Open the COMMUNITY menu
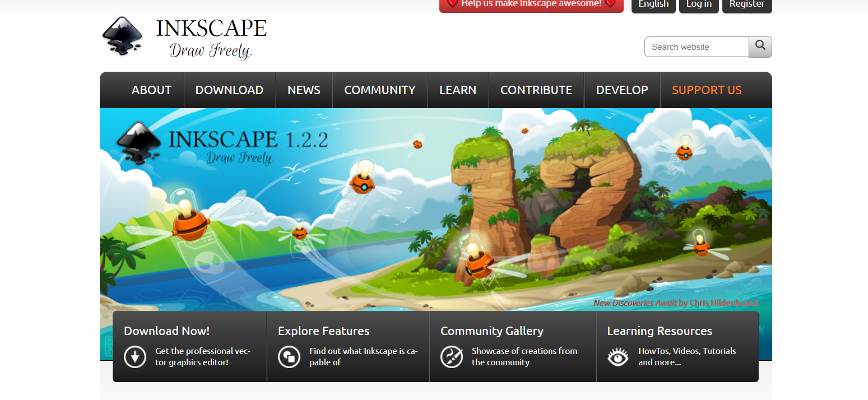Viewport: 868px width, 400px height. (380, 90)
